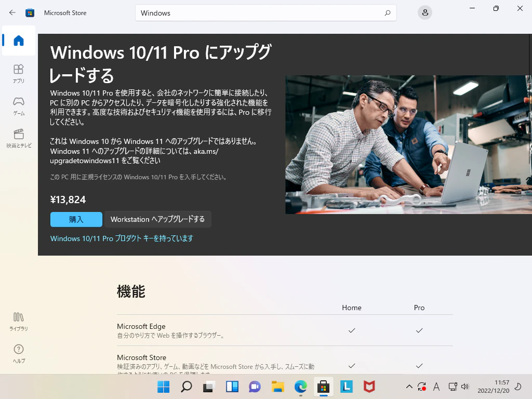Screen dimensions: 532x399
Task: Open ライブラリ in the sidebar
Action: point(19,322)
